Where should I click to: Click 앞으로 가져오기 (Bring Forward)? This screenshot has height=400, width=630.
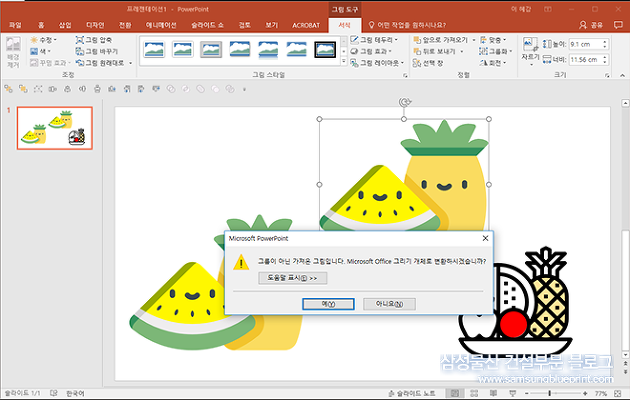pyautogui.click(x=441, y=40)
